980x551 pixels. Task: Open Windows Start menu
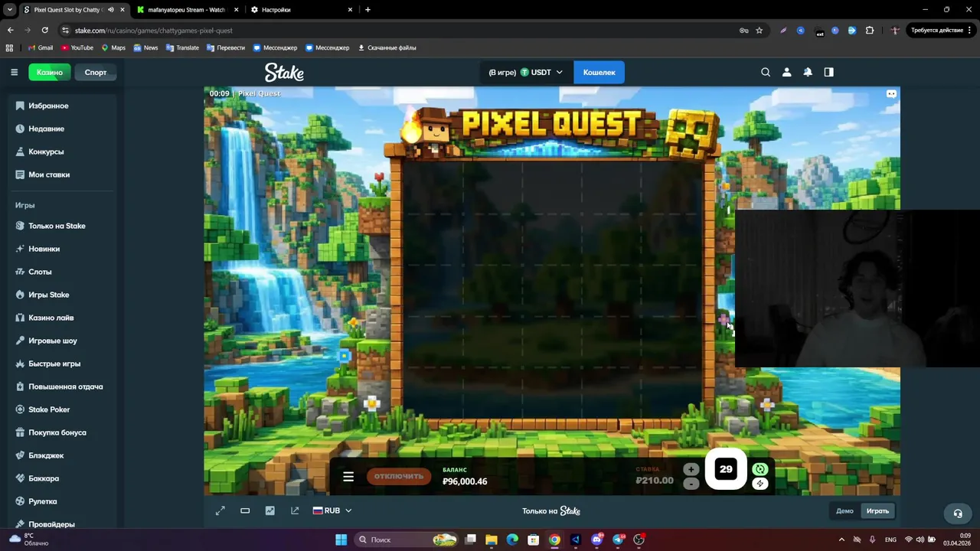click(341, 540)
